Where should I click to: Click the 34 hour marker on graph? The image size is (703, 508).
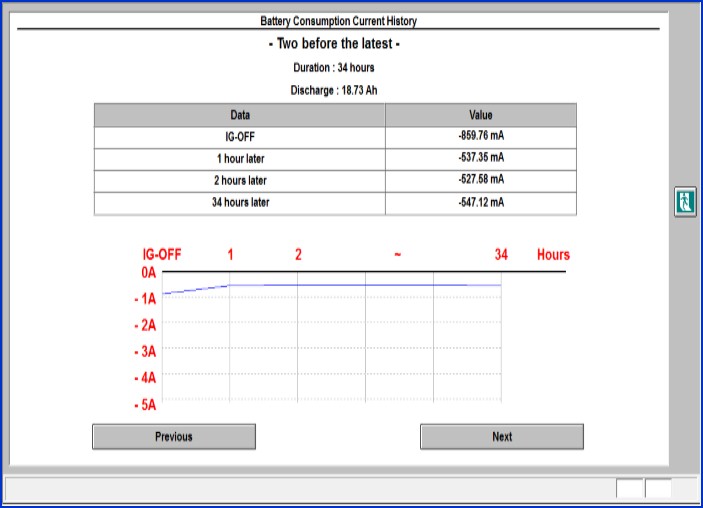pyautogui.click(x=501, y=255)
